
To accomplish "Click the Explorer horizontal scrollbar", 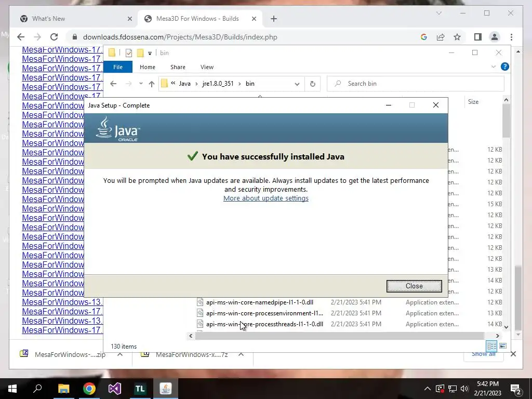I will click(x=339, y=336).
